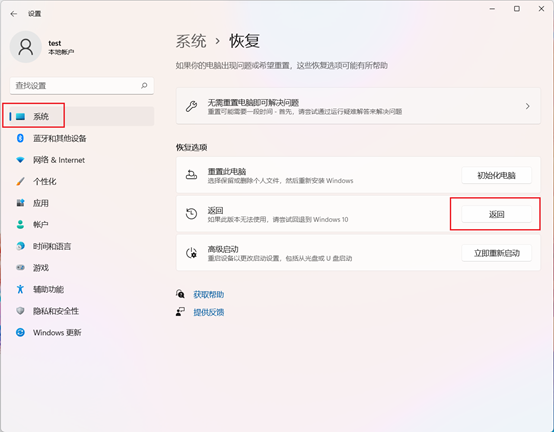
Task: Maximize the Settings window
Action: click(x=517, y=9)
